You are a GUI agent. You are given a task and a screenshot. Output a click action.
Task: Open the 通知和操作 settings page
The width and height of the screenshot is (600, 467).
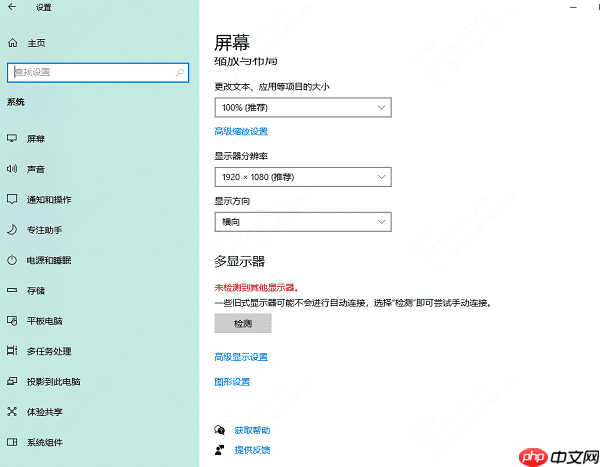click(x=49, y=199)
